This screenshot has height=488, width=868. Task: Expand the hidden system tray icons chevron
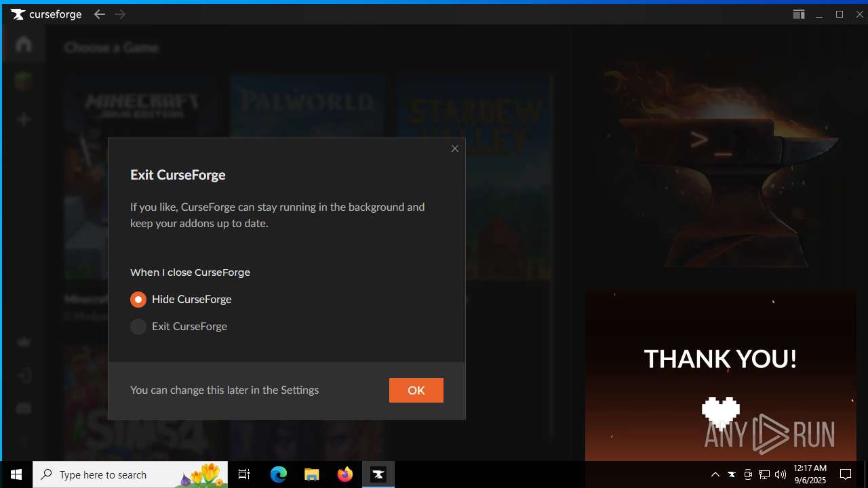coord(715,474)
